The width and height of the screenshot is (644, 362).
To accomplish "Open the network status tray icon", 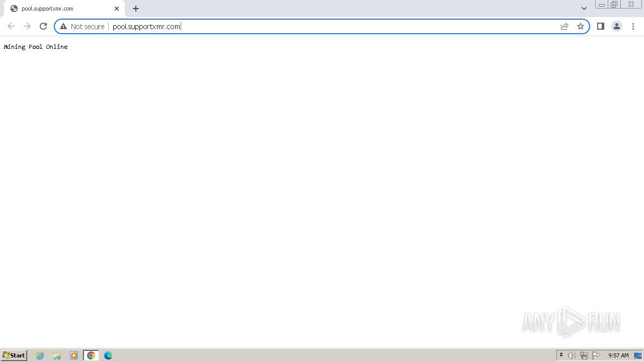I will point(584,355).
